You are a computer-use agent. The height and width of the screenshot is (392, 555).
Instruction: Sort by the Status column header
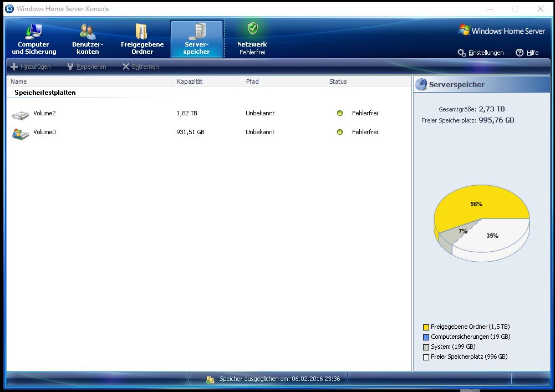(368, 82)
